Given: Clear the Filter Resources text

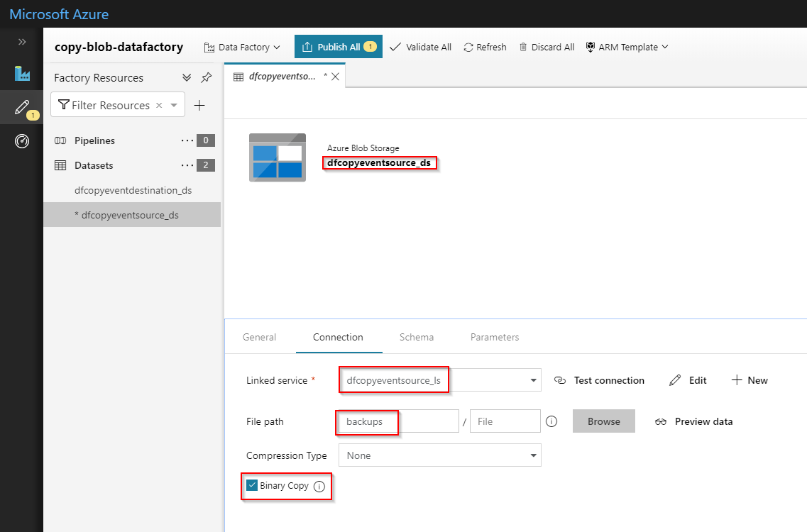Looking at the screenshot, I should pyautogui.click(x=159, y=105).
